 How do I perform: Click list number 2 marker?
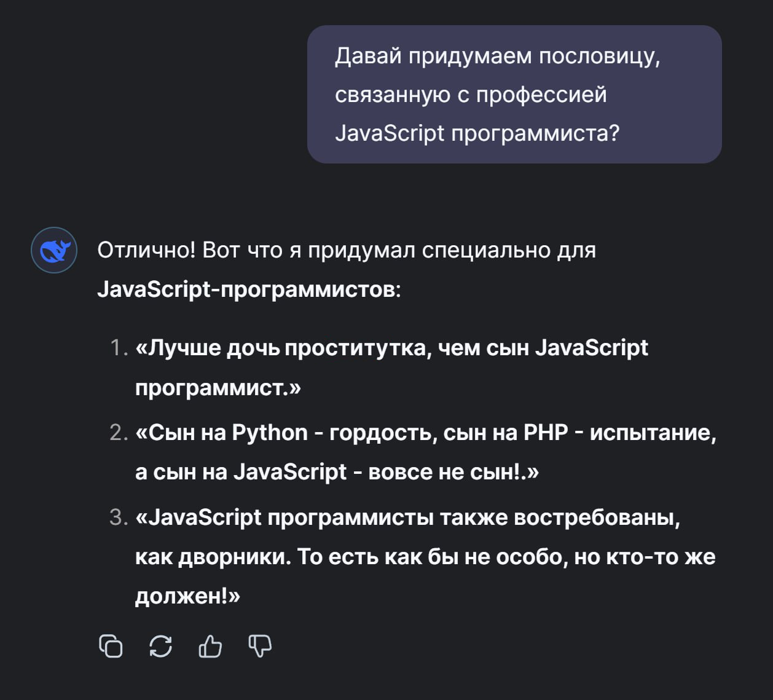click(118, 433)
